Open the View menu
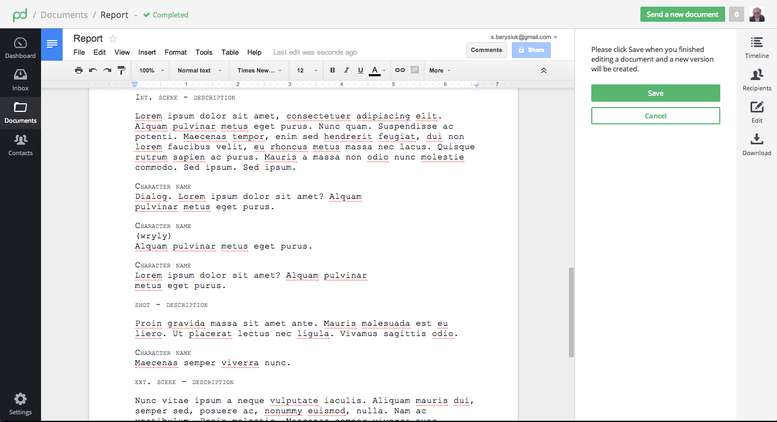 [x=122, y=52]
